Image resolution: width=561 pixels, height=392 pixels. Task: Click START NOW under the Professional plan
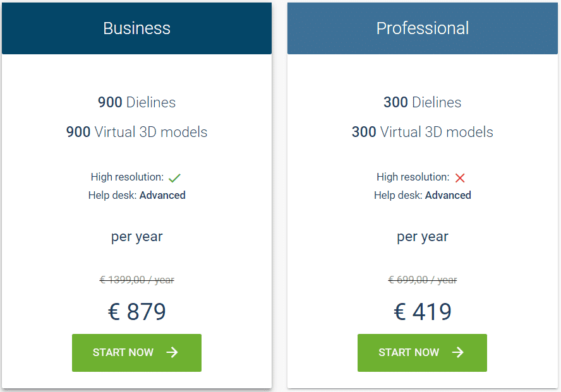click(422, 353)
